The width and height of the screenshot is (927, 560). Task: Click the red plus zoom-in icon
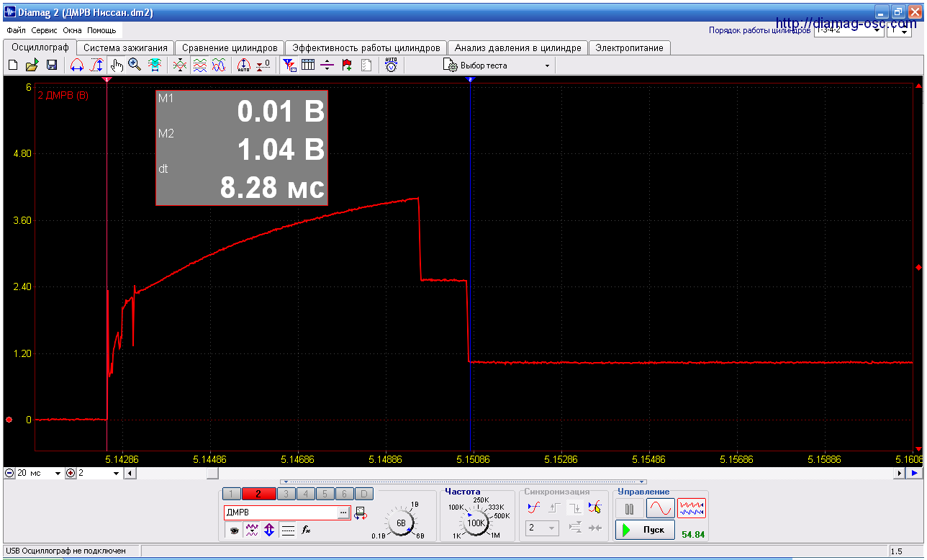71,473
